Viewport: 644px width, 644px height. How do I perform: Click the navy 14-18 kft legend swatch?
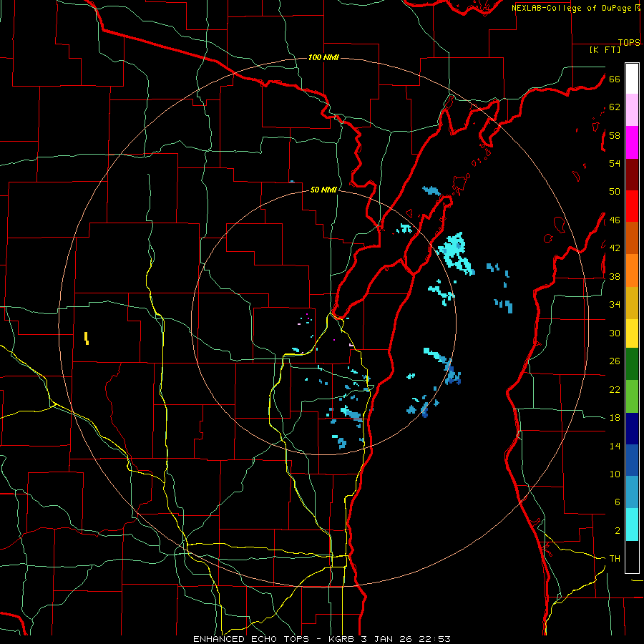[632, 429]
